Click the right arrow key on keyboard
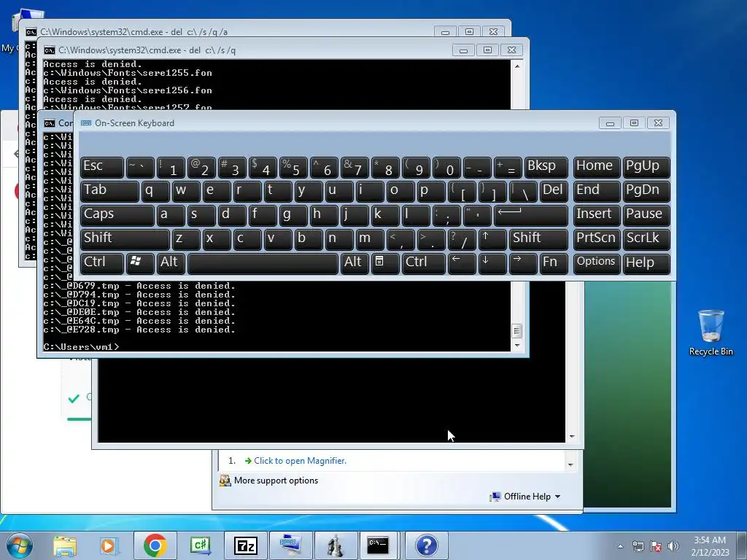This screenshot has height=560, width=747. pos(523,263)
